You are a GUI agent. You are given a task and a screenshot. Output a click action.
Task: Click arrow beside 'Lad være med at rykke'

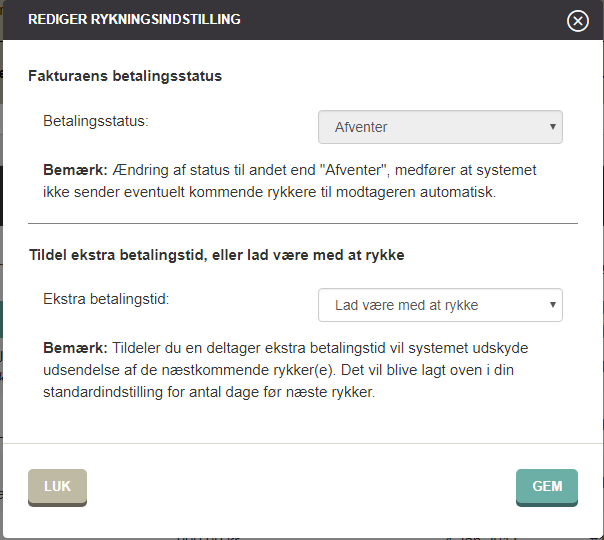553,305
